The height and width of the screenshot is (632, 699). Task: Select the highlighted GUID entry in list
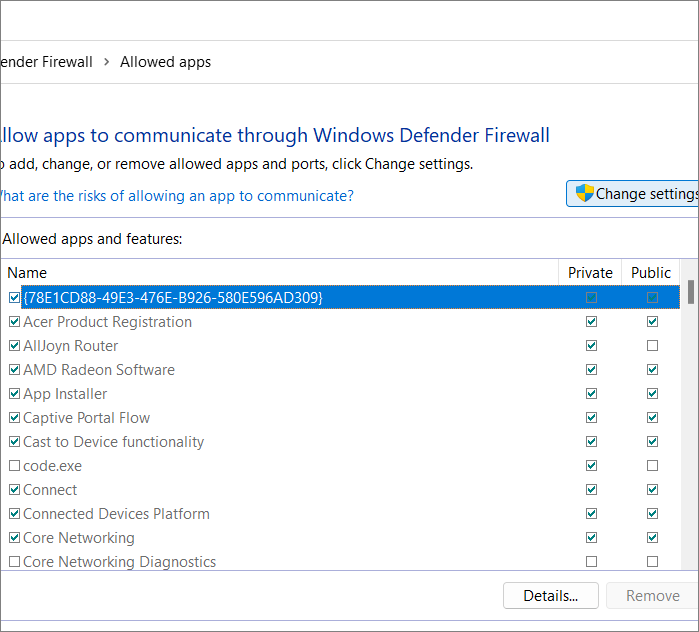click(x=173, y=298)
